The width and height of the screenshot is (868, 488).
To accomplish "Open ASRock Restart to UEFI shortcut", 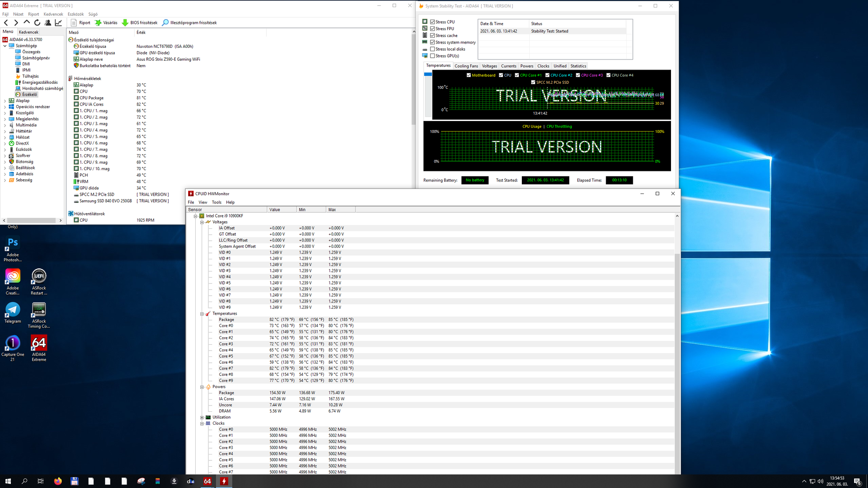I will [39, 282].
